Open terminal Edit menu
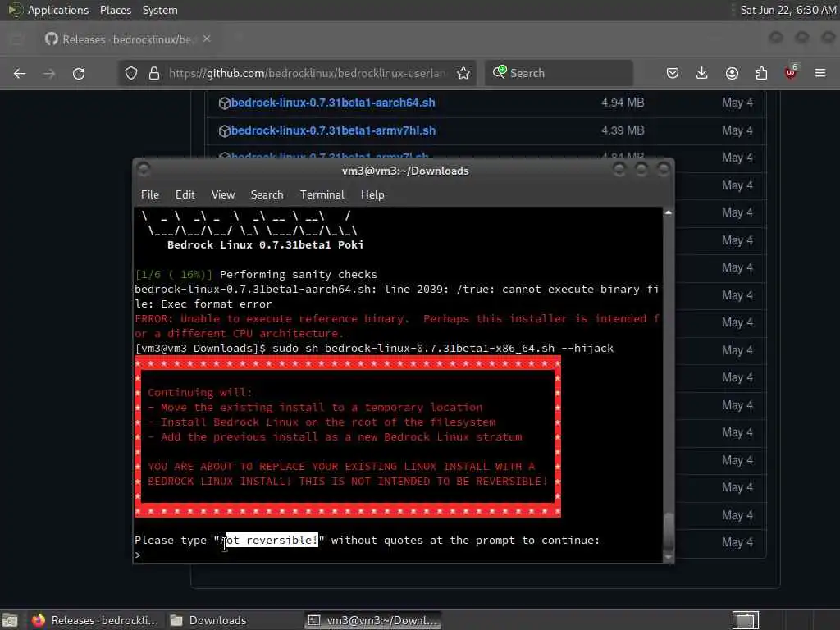Screen dimensions: 840x630 (185, 195)
